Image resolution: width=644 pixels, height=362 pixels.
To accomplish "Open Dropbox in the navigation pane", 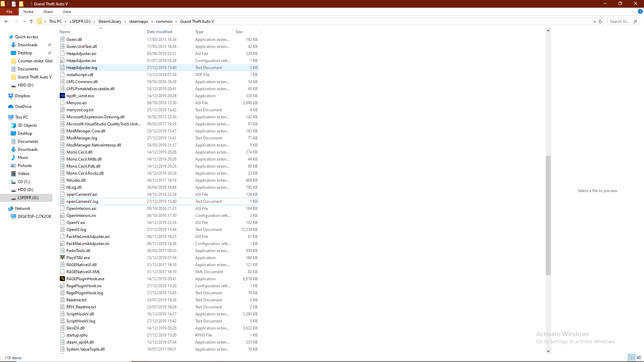I will coord(22,96).
